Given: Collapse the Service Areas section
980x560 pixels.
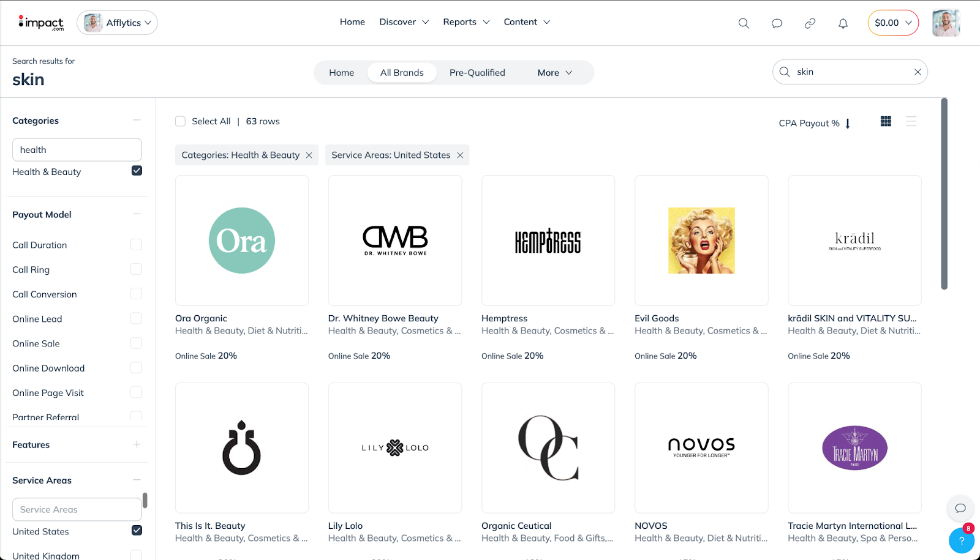Looking at the screenshot, I should [137, 480].
